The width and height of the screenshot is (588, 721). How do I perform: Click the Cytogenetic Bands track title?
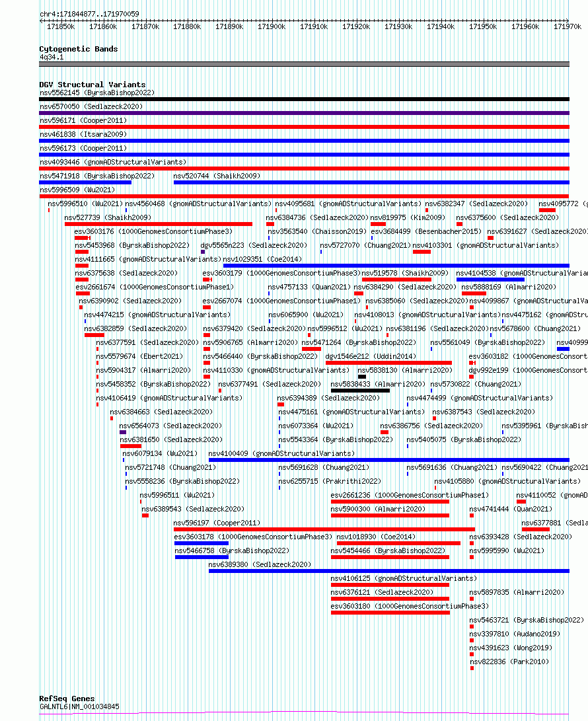tap(79, 49)
